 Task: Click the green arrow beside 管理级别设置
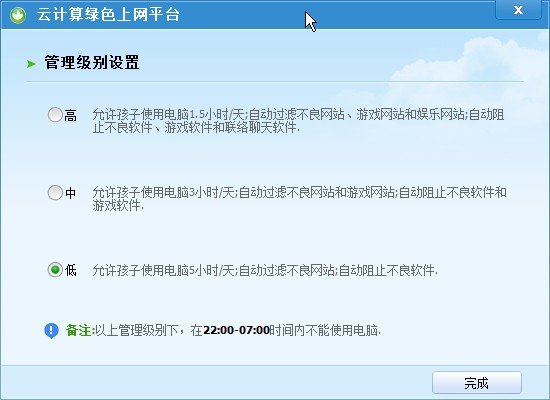[31, 64]
